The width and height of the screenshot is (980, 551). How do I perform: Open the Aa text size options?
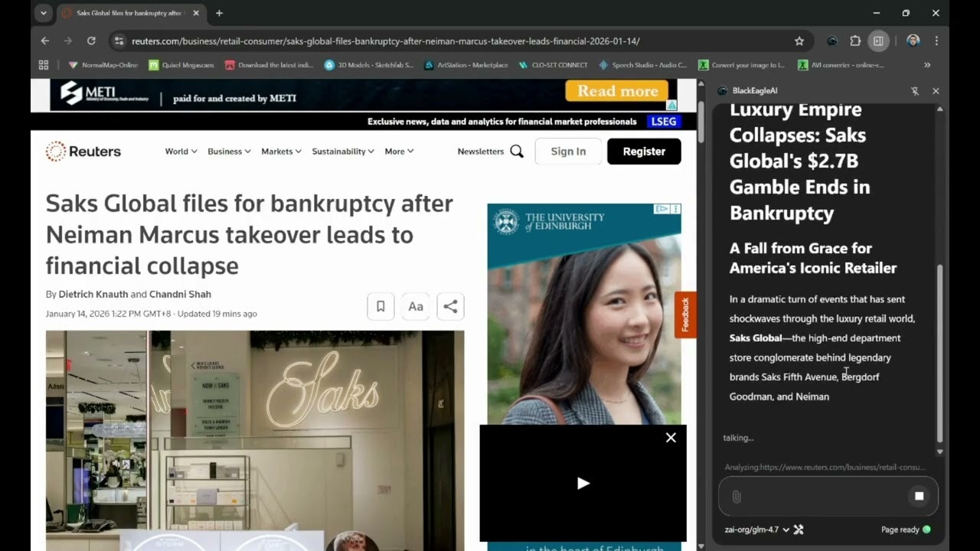pos(416,306)
